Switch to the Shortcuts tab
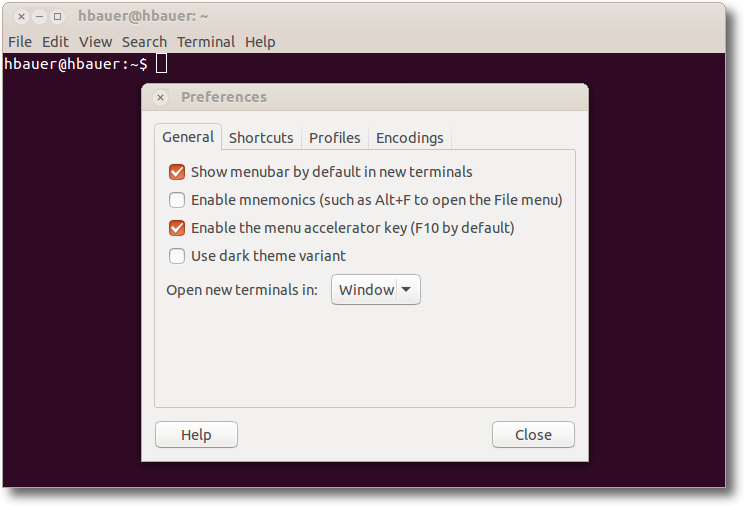The width and height of the screenshot is (744, 506). [x=261, y=138]
